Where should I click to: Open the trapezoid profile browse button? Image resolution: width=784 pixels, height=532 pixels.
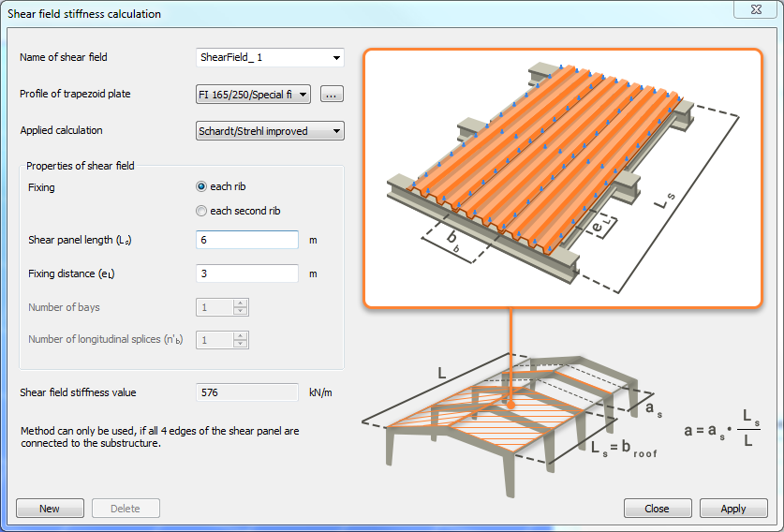(332, 94)
